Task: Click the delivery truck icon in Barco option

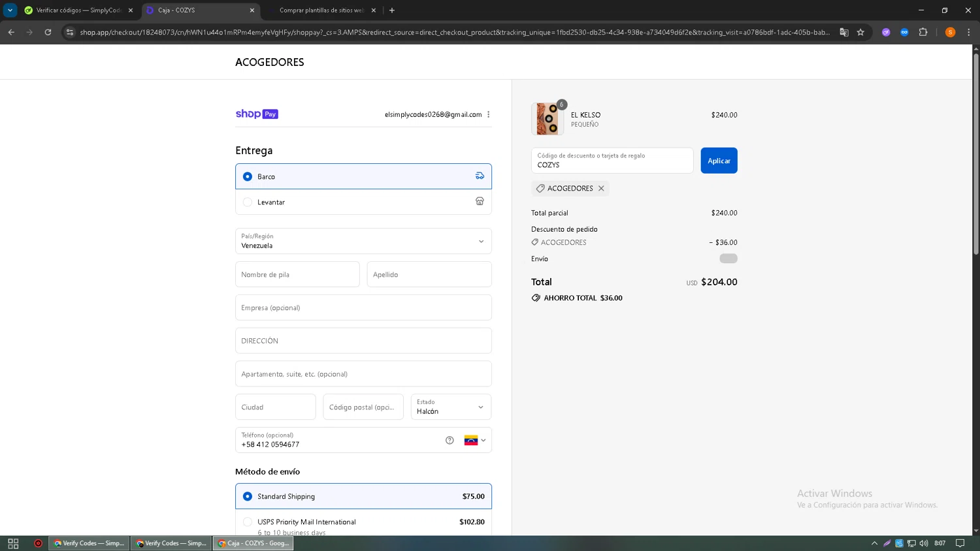Action: [480, 176]
